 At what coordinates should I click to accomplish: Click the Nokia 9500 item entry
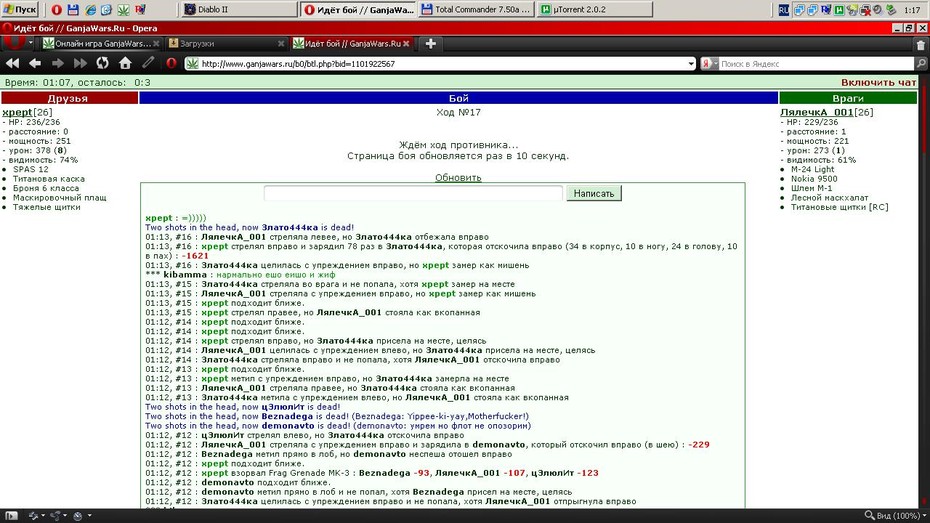coord(814,178)
